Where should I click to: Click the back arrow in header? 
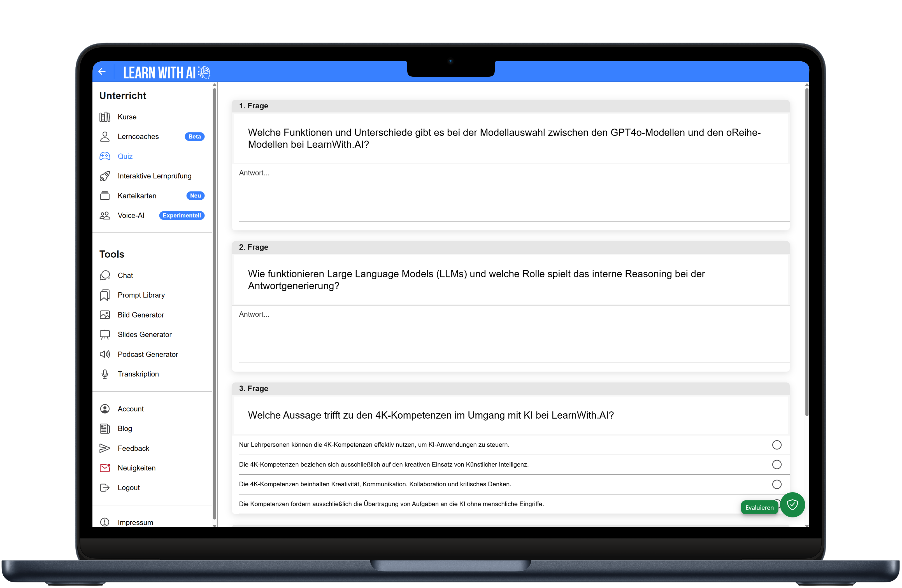point(102,72)
